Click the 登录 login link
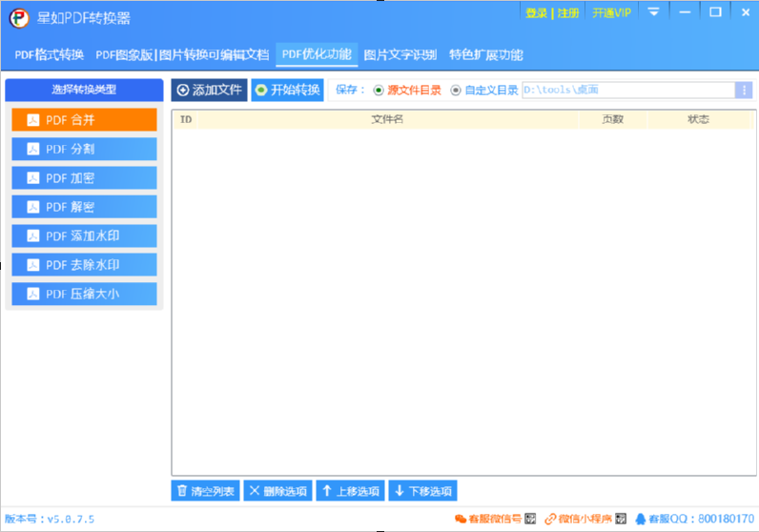 pyautogui.click(x=536, y=13)
